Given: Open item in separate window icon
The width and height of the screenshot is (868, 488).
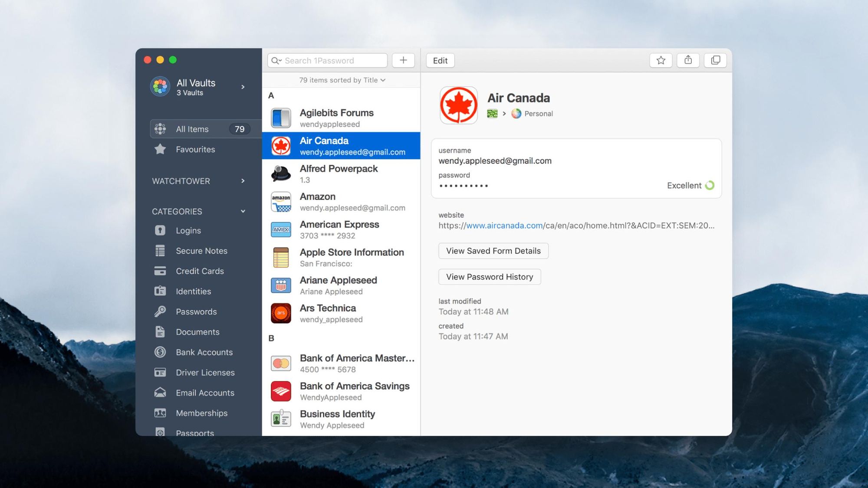Looking at the screenshot, I should (x=715, y=60).
